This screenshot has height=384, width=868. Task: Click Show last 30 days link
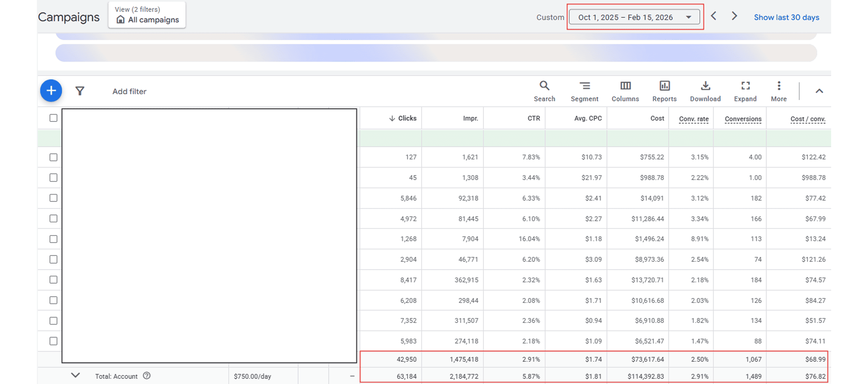(786, 17)
